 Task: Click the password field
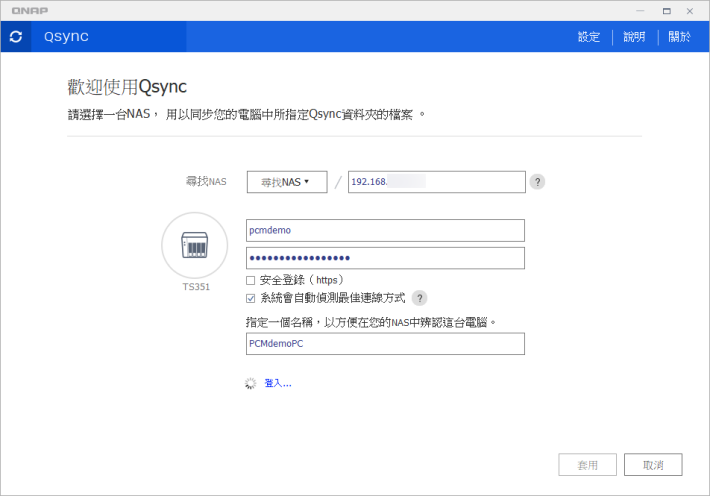[x=385, y=258]
